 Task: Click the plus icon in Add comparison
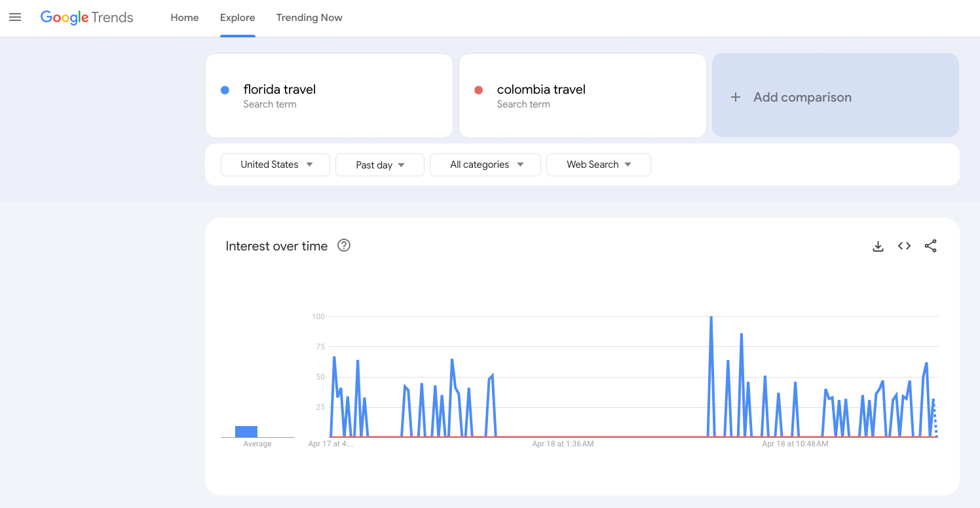(x=736, y=97)
